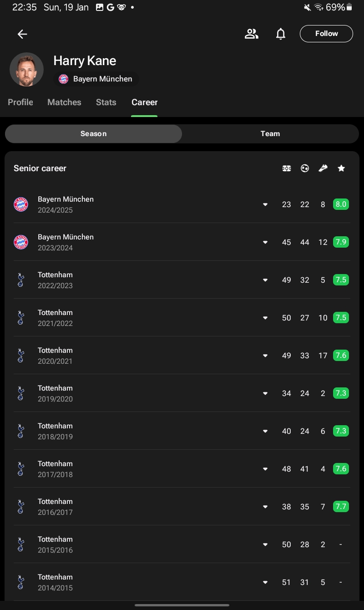Image resolution: width=364 pixels, height=610 pixels.
Task: Expand the Tottenham 2014/2015 season row
Action: point(265,582)
